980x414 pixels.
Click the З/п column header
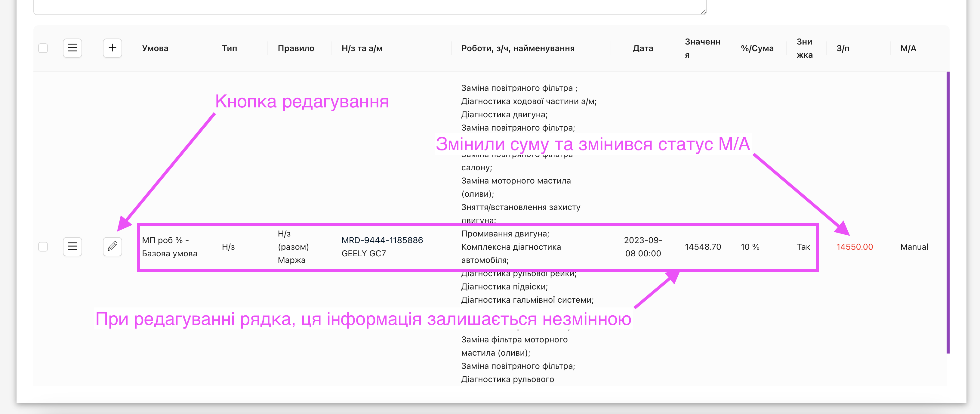pos(843,48)
